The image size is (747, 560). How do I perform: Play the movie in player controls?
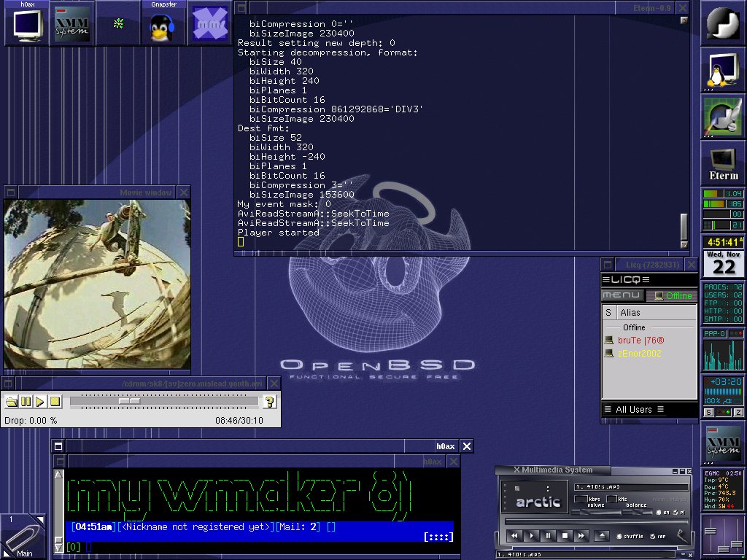click(40, 402)
